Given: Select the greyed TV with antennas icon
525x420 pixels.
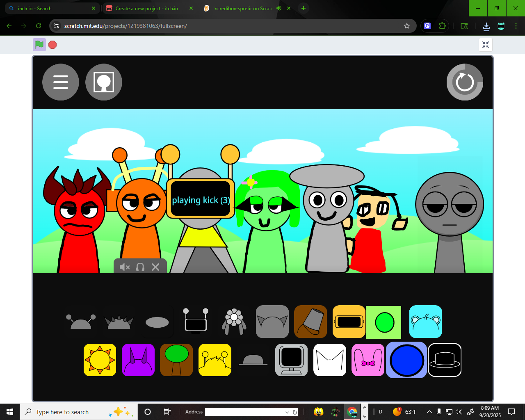Looking at the screenshot, I should coord(196,322).
